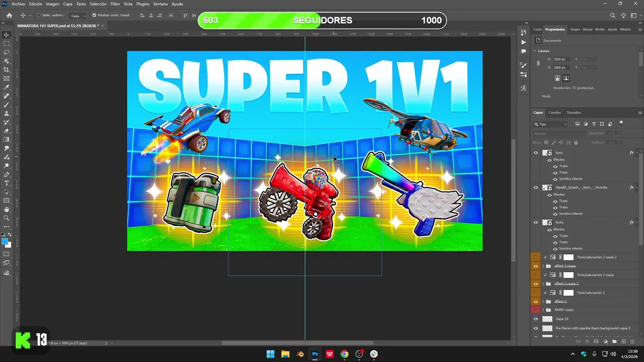Viewport: 644px width, 362px height.
Task: Hide the bycy layer
Action: coord(535,153)
